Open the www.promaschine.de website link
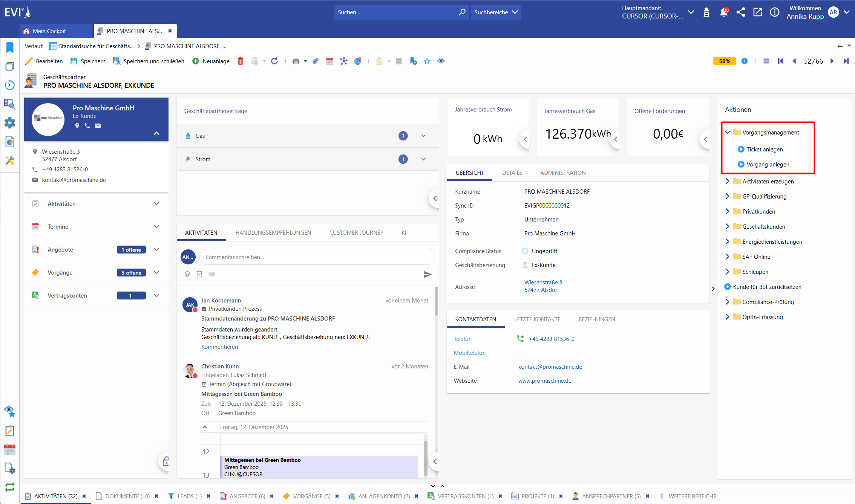 pyautogui.click(x=545, y=380)
